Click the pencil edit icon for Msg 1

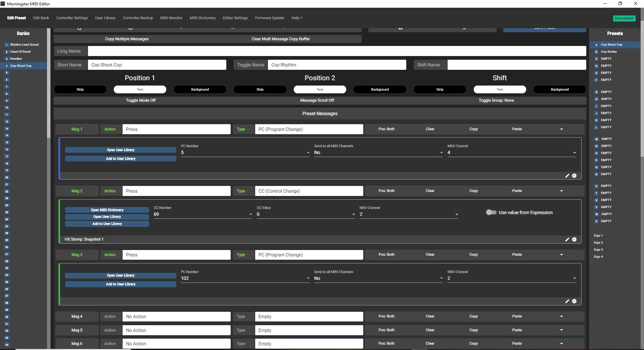click(x=567, y=176)
